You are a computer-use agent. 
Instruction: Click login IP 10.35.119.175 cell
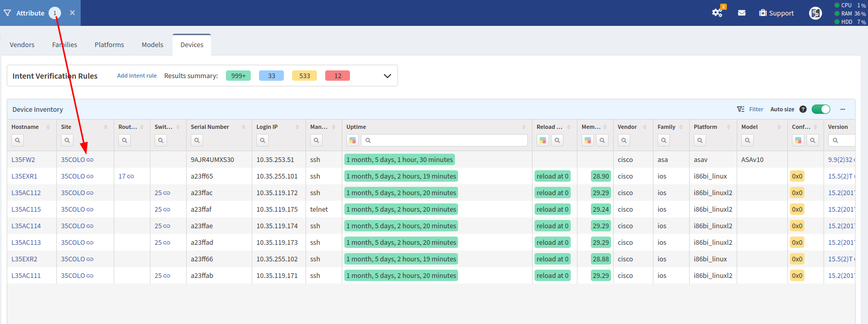tap(277, 210)
